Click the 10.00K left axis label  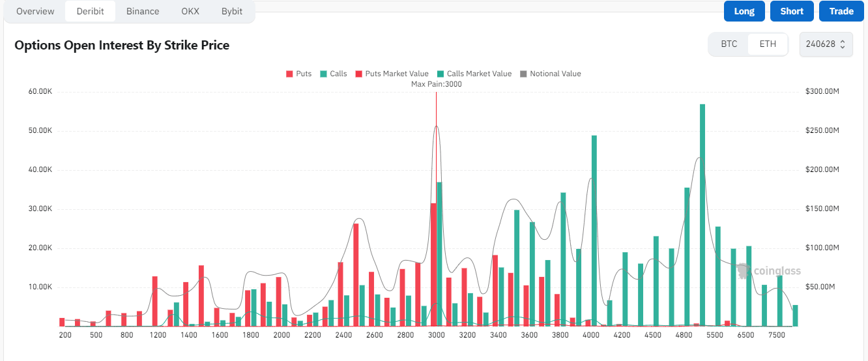40,287
